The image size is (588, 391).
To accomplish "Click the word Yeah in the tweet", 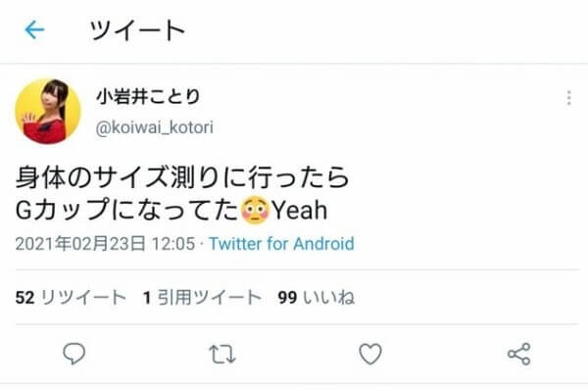I will [x=299, y=211].
